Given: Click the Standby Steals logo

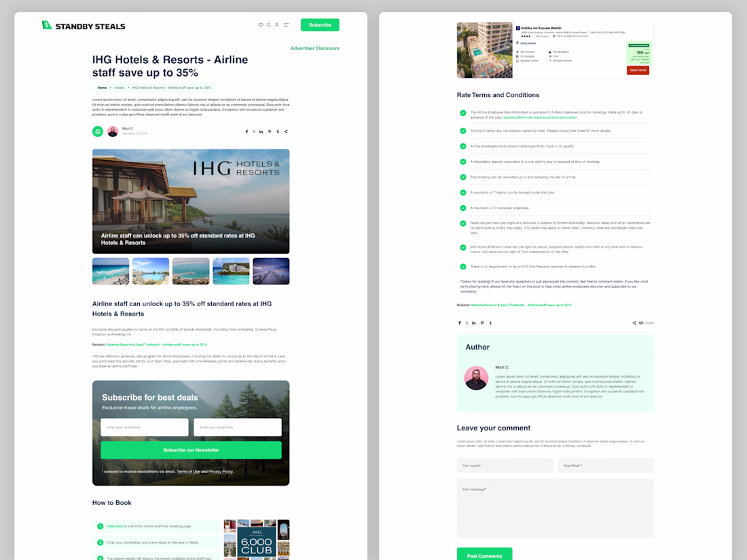Looking at the screenshot, I should coord(84,26).
